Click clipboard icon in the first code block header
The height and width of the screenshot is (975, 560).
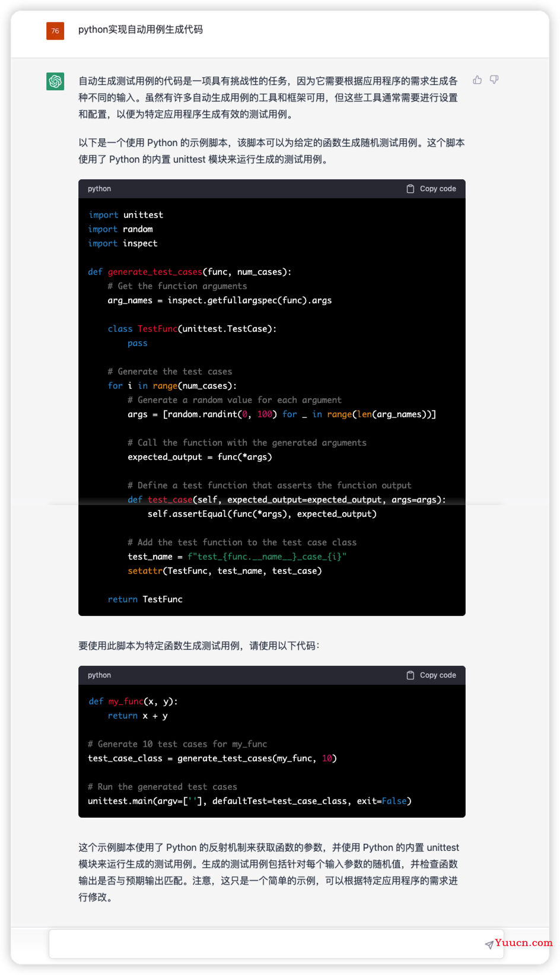(410, 189)
